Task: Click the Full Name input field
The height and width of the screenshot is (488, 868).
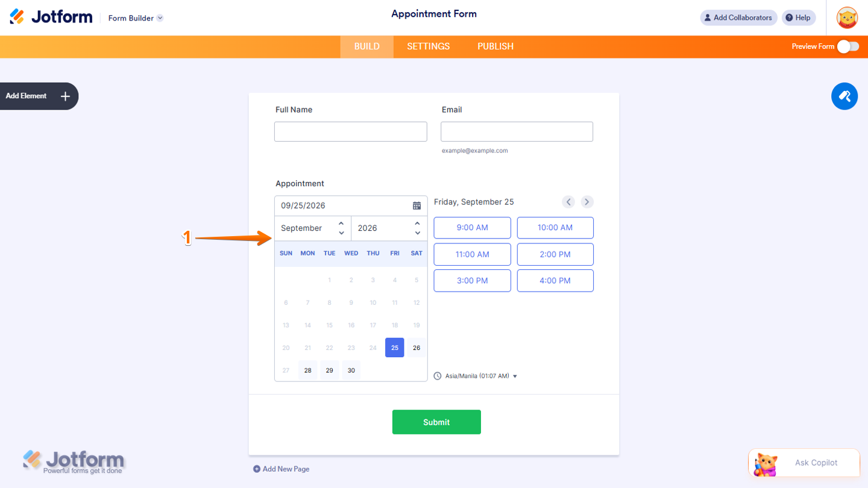Action: [x=351, y=131]
